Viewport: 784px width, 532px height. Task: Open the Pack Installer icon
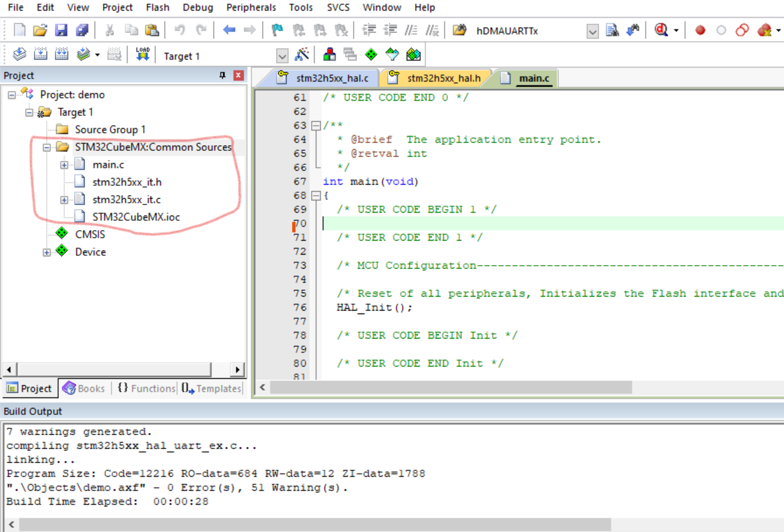413,55
